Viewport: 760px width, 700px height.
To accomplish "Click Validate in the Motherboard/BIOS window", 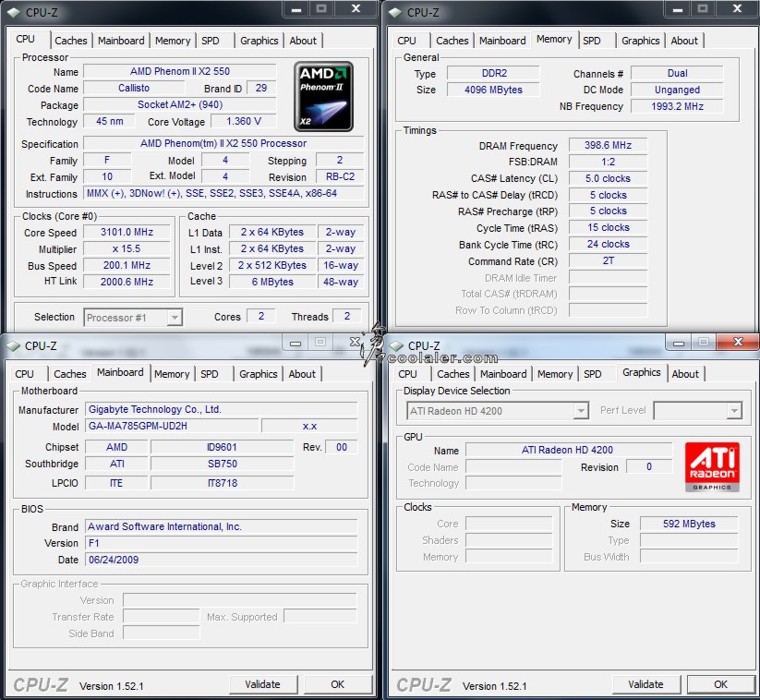I will (262, 684).
